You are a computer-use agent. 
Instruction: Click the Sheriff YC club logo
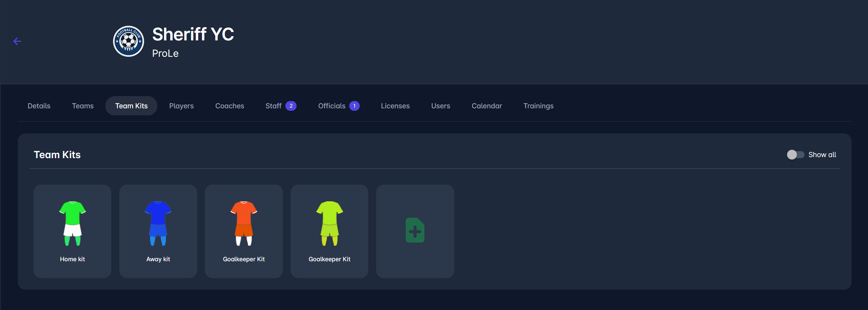[128, 41]
